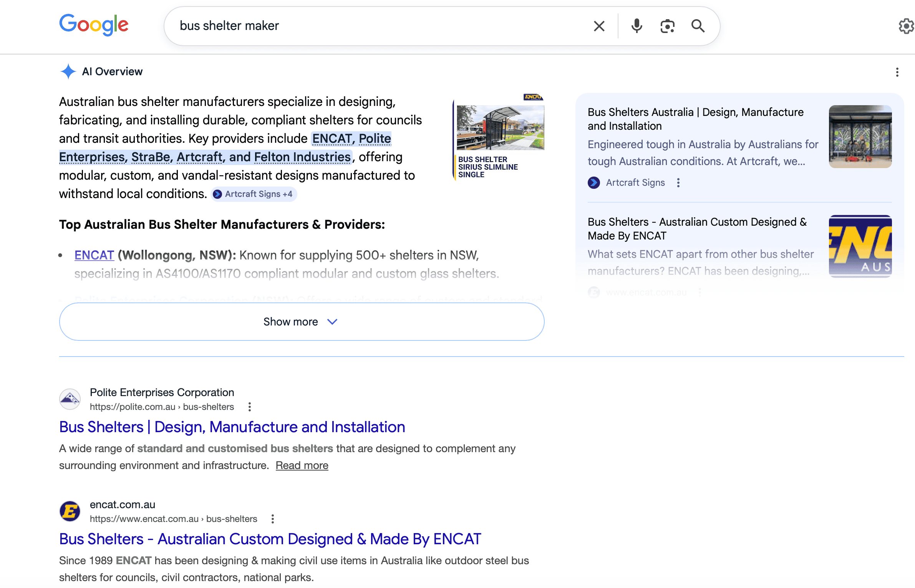
Task: Open three-dot menu beside Artcraft Signs source
Action: click(x=678, y=183)
